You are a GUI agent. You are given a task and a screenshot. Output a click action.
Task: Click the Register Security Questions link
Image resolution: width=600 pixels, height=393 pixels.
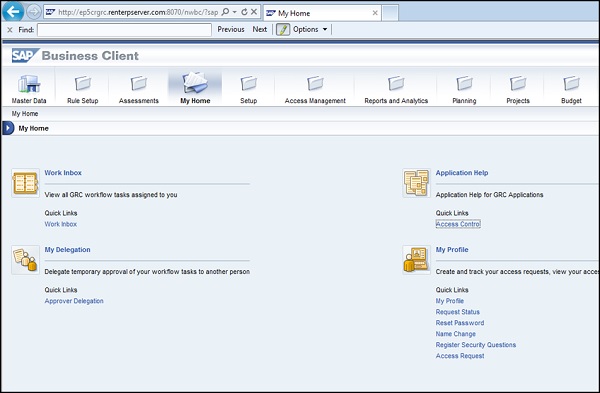click(x=476, y=345)
